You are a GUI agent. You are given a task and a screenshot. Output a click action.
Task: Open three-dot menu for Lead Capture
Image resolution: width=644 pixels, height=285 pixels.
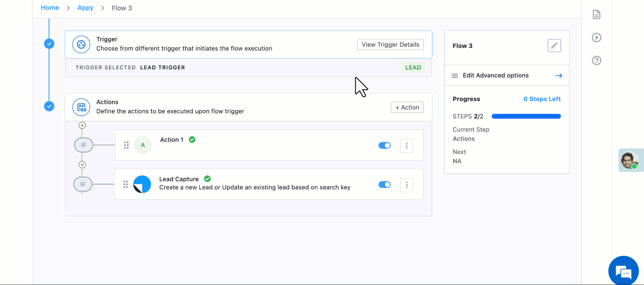407,185
